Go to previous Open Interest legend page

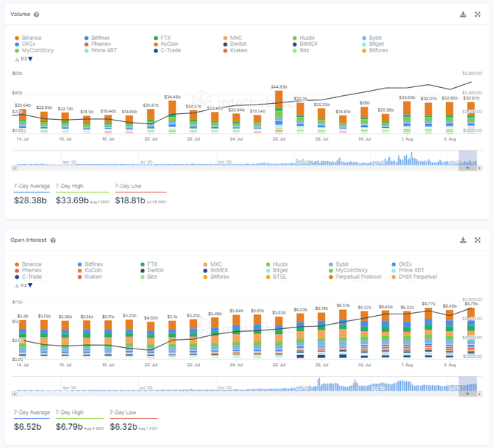[x=16, y=285]
